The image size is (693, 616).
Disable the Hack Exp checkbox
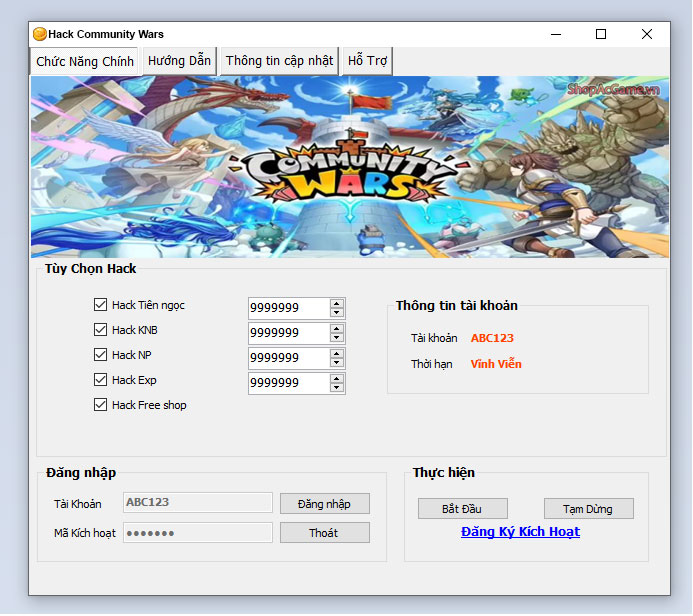tap(100, 380)
